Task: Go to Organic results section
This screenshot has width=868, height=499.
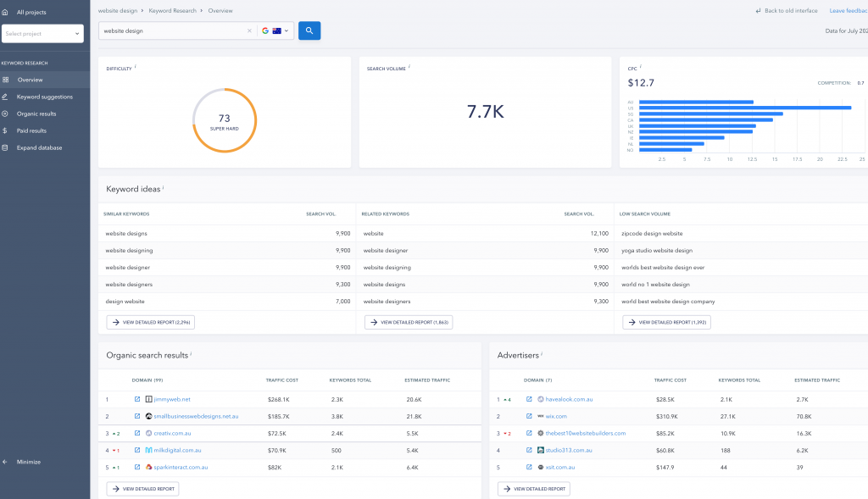Action: (x=36, y=114)
